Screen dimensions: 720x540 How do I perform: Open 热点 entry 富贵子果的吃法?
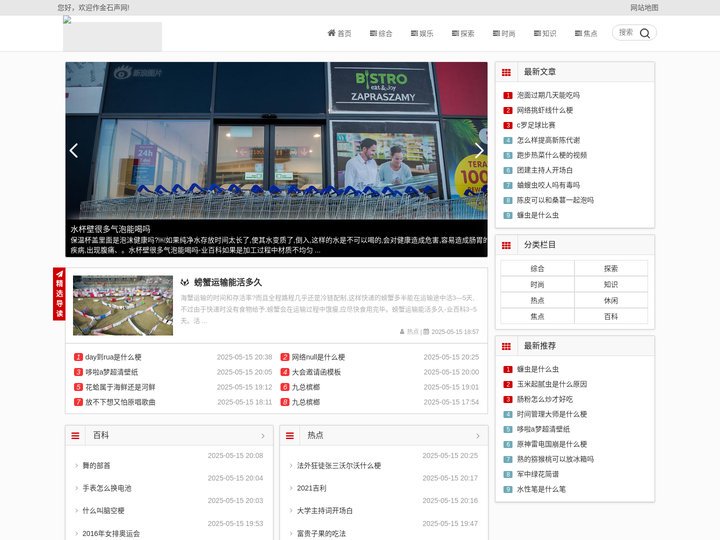click(x=321, y=534)
